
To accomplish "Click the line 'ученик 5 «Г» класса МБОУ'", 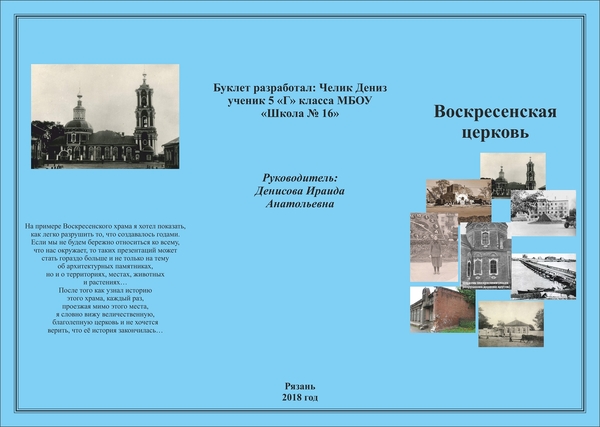I will tap(300, 100).
